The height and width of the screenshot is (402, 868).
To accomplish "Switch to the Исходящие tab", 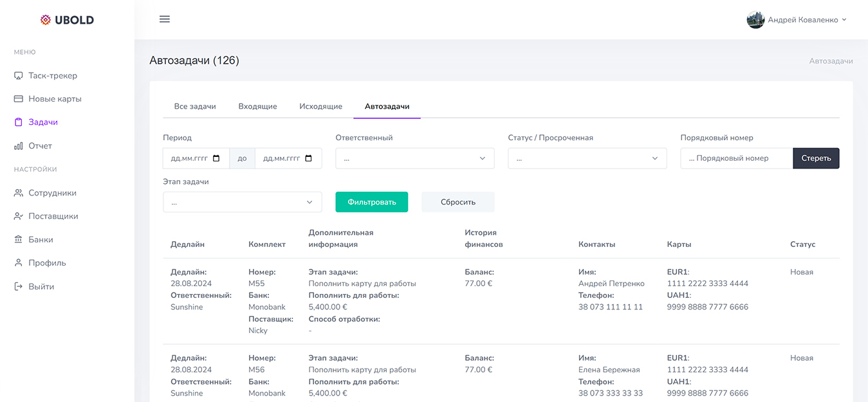I will point(320,106).
